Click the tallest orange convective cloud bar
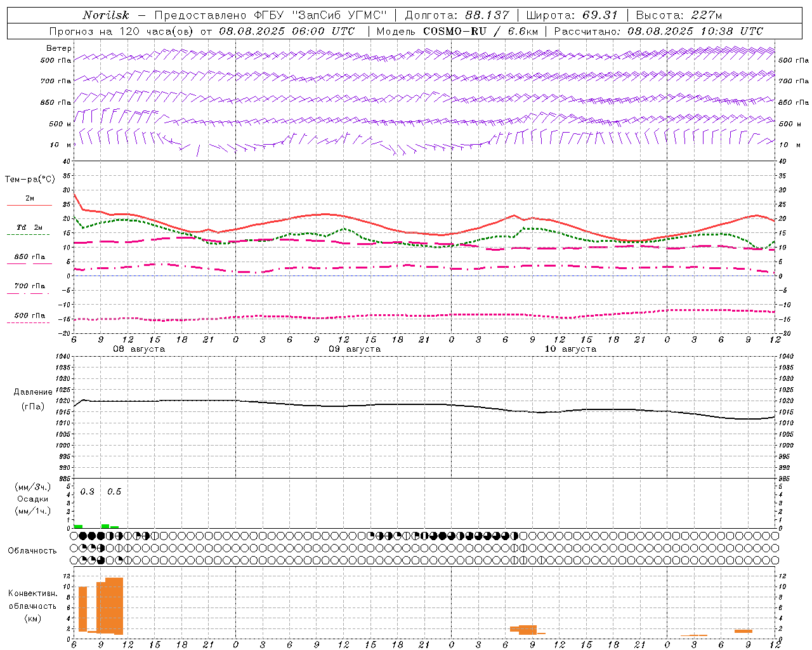 114,606
